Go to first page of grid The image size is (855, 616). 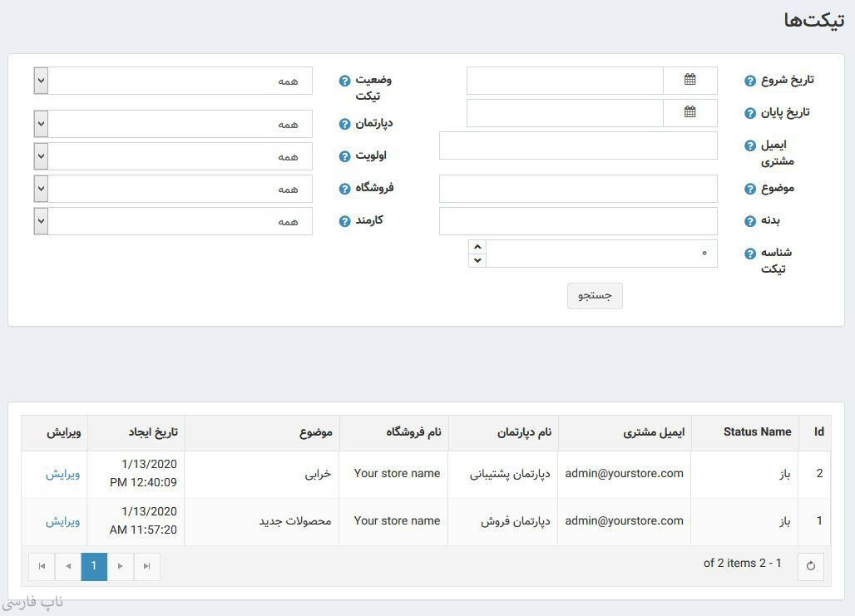pos(42,566)
